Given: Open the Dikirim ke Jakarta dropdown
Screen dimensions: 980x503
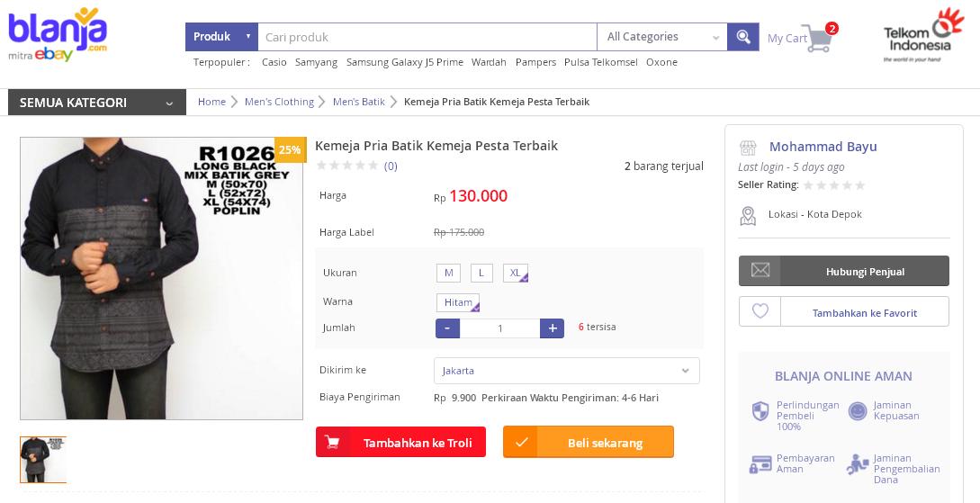Looking at the screenshot, I should 566,371.
